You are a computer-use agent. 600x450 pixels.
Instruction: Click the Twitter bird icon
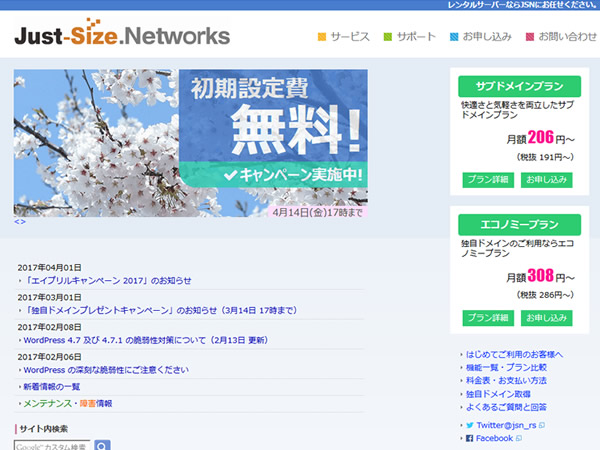pyautogui.click(x=470, y=426)
